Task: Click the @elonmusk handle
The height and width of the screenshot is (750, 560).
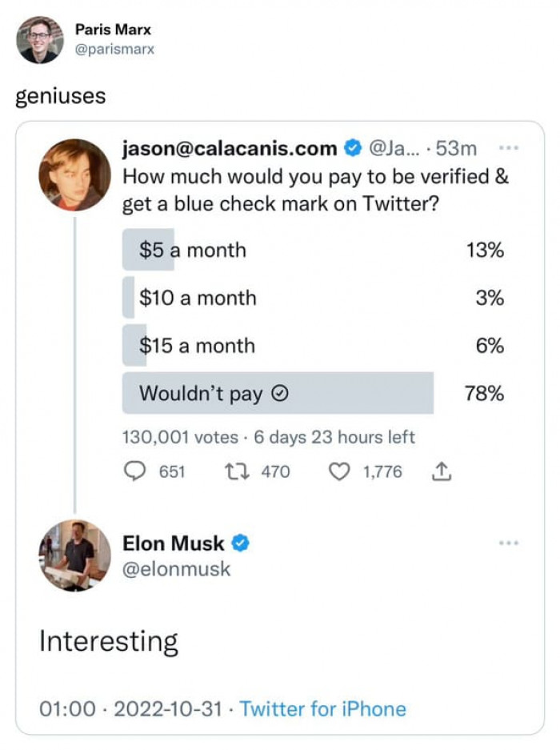Action: pos(176,569)
